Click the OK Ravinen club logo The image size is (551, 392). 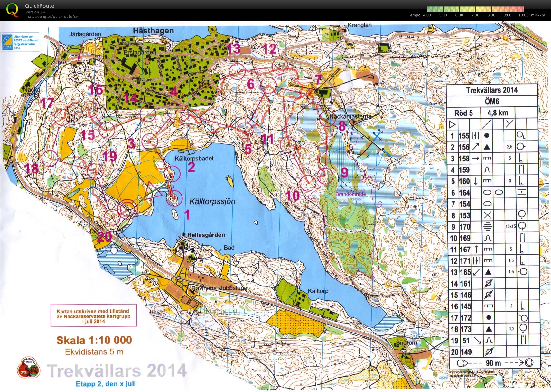[28, 368]
